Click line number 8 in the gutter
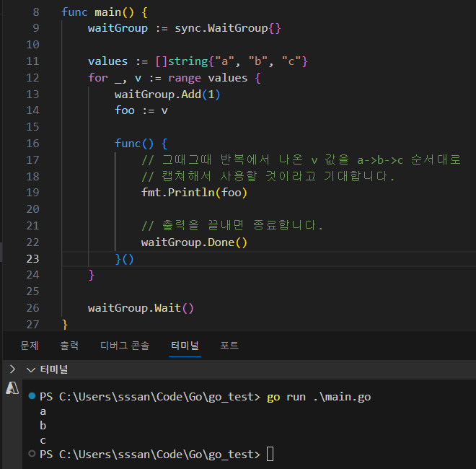 pos(36,12)
